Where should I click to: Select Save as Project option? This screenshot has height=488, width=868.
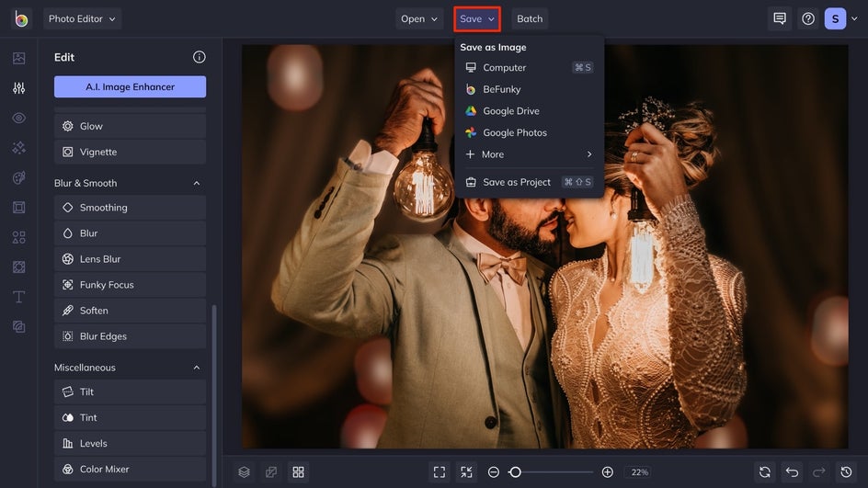516,182
